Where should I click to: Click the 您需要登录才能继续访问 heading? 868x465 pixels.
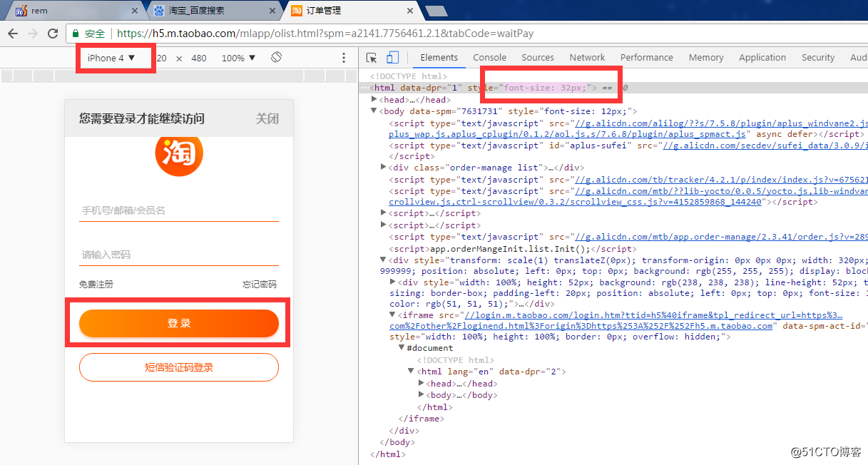click(x=142, y=118)
